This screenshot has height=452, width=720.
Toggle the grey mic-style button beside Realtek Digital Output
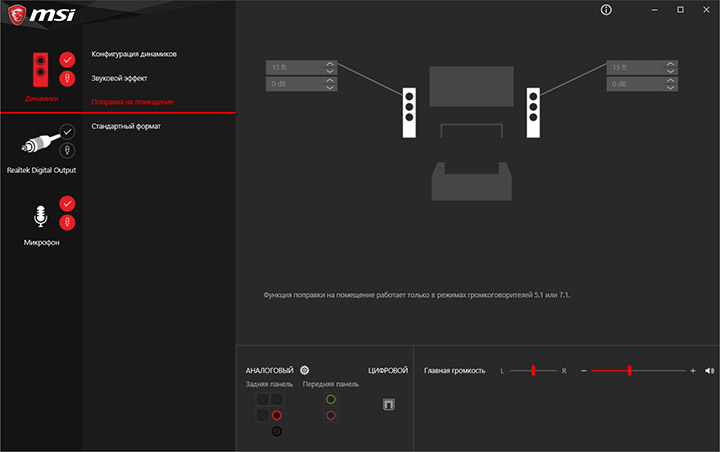pos(67,150)
